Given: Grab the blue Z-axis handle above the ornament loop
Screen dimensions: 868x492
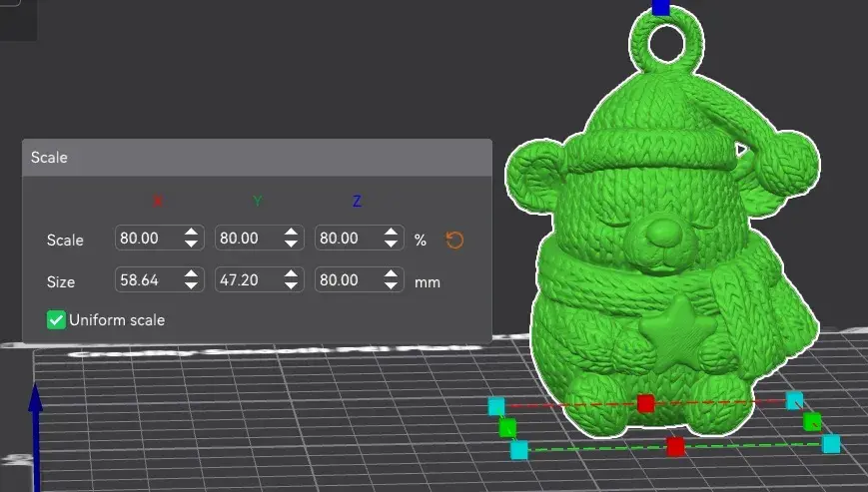Looking at the screenshot, I should click(660, 7).
